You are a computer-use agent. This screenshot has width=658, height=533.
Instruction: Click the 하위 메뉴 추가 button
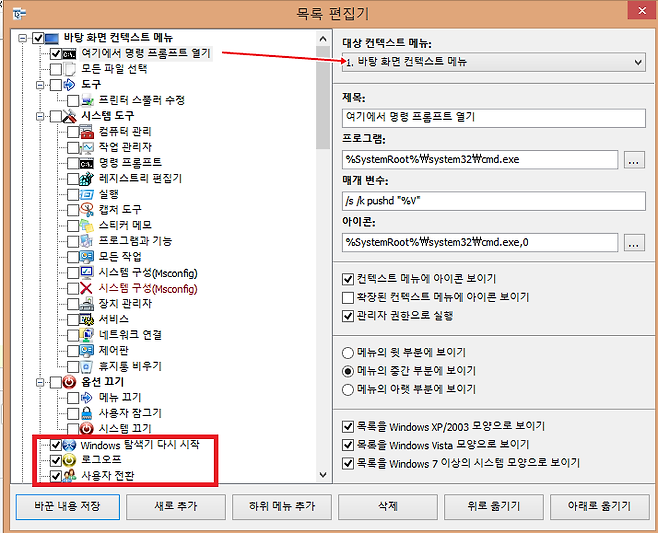(x=281, y=506)
